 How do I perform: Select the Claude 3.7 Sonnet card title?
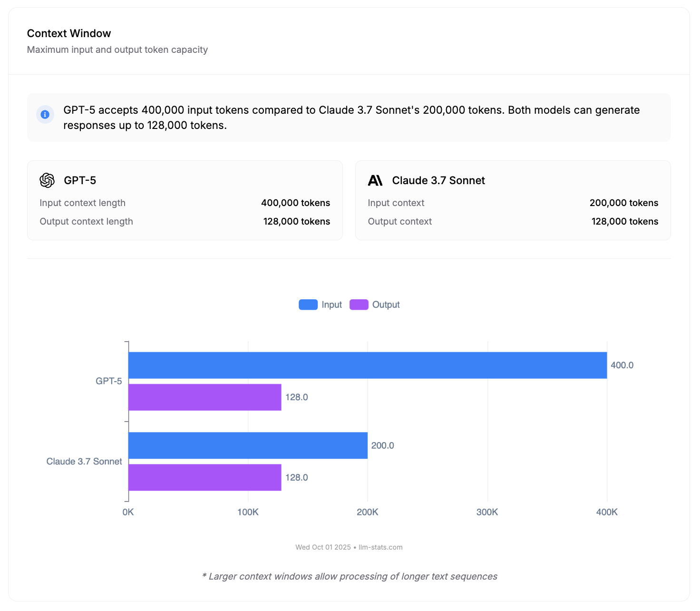[438, 180]
